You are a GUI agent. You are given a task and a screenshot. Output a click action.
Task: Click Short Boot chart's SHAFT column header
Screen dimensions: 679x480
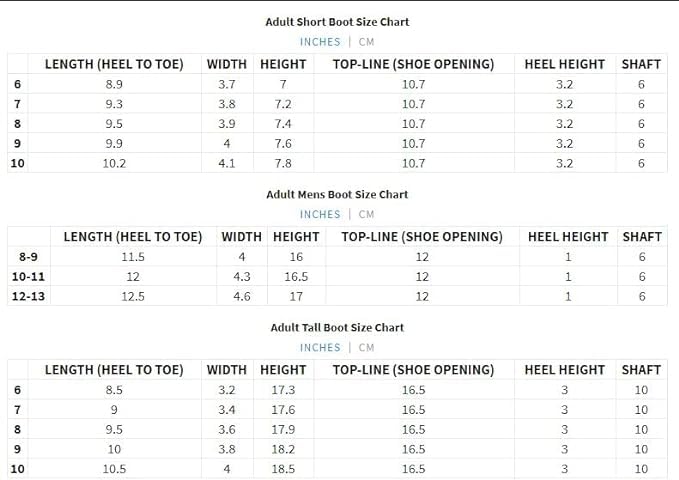(641, 64)
